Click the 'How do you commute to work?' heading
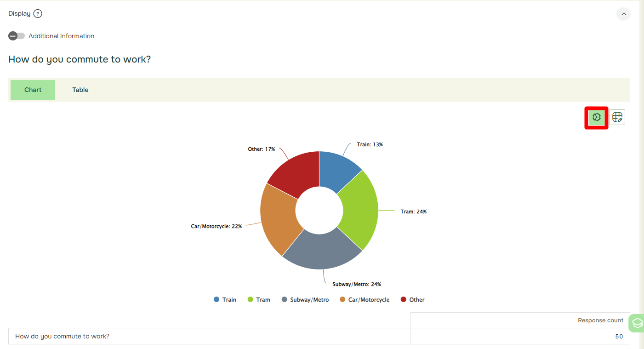This screenshot has height=349, width=644. pyautogui.click(x=80, y=59)
